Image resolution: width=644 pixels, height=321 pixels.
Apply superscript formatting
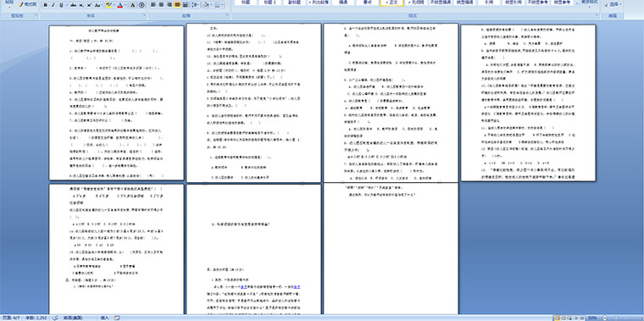pos(89,5)
